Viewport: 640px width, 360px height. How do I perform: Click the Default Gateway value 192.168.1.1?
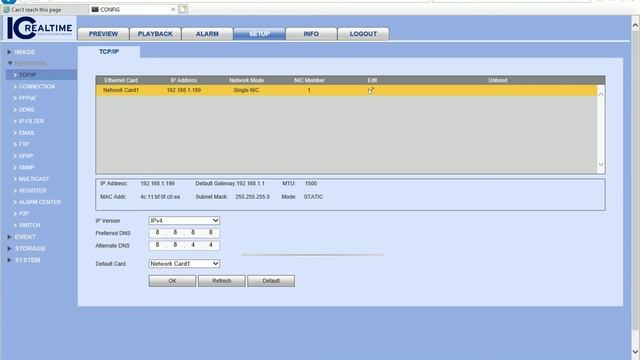coord(251,184)
